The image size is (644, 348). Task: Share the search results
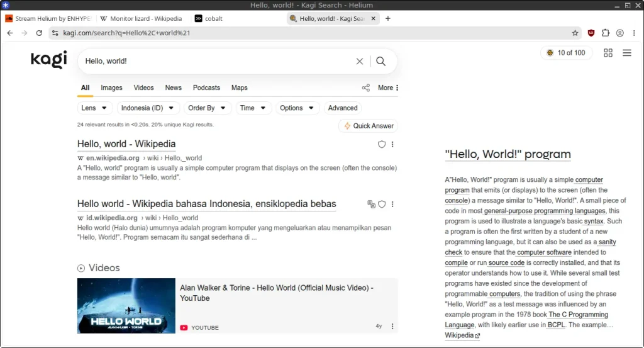click(365, 87)
